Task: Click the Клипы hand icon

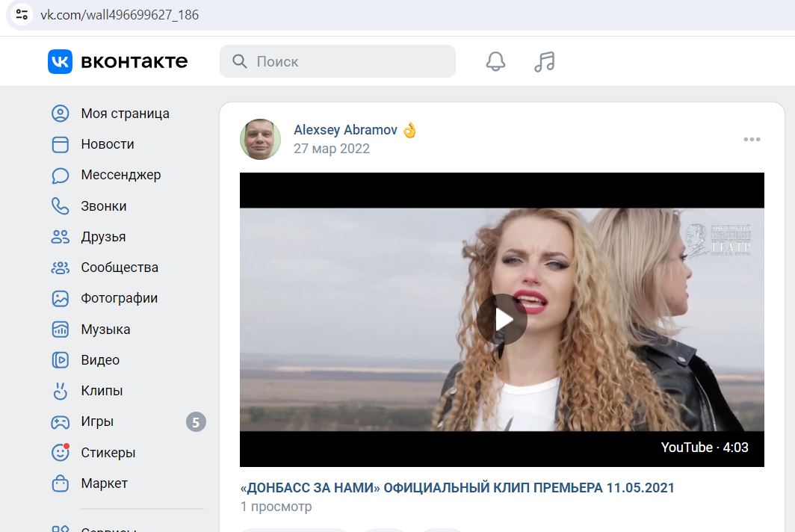Action: 61,391
